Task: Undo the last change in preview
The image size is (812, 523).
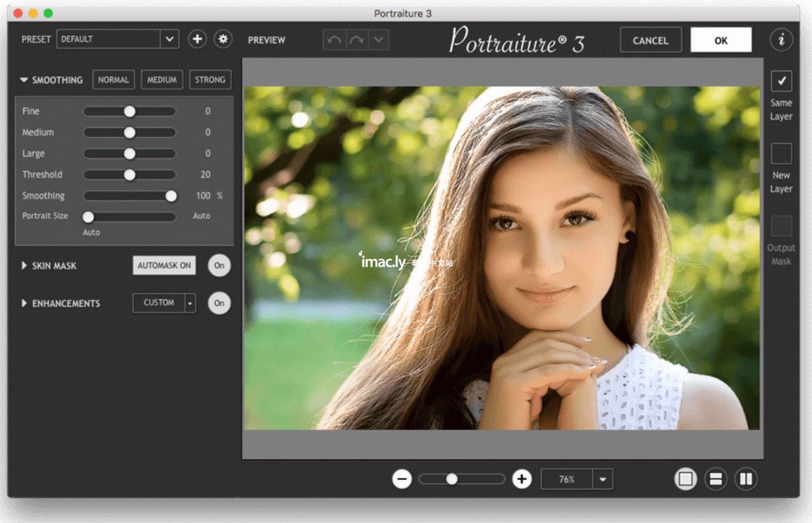Action: coord(335,40)
